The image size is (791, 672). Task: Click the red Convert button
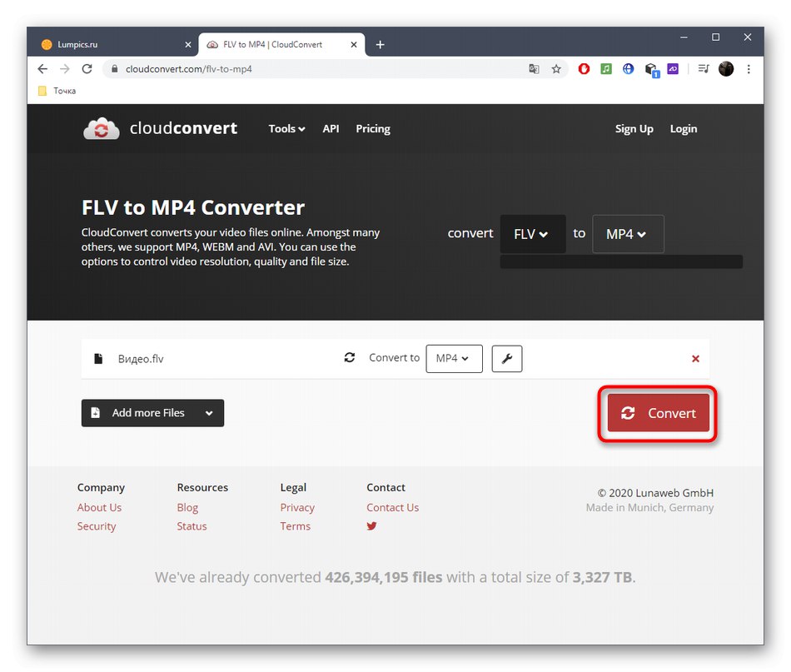[x=659, y=413]
